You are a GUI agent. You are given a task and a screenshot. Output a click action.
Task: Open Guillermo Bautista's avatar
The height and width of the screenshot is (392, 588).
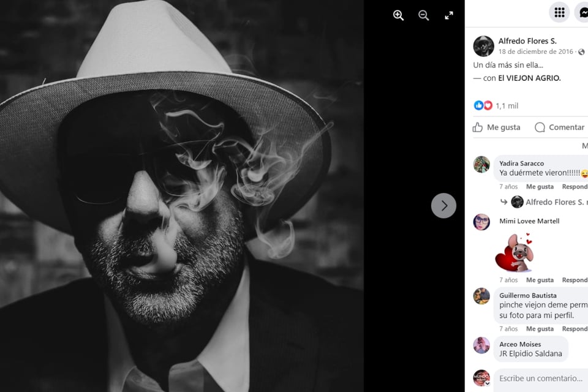[481, 296]
